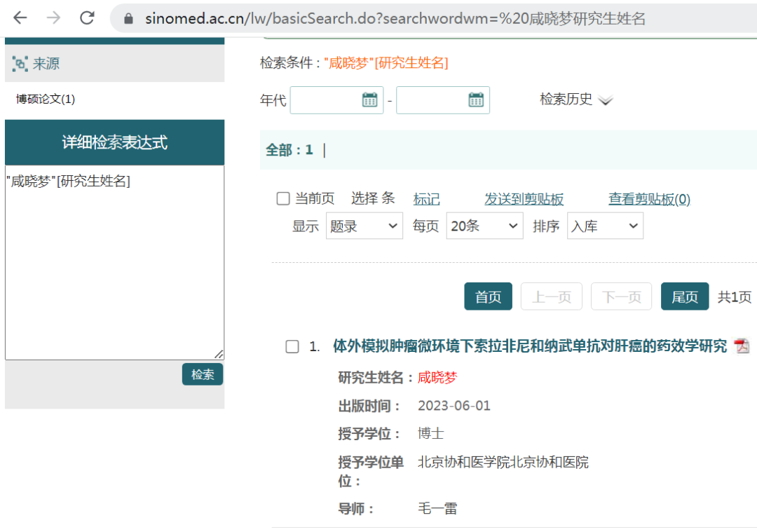
Task: Click the padlock site security icon
Action: [x=128, y=19]
